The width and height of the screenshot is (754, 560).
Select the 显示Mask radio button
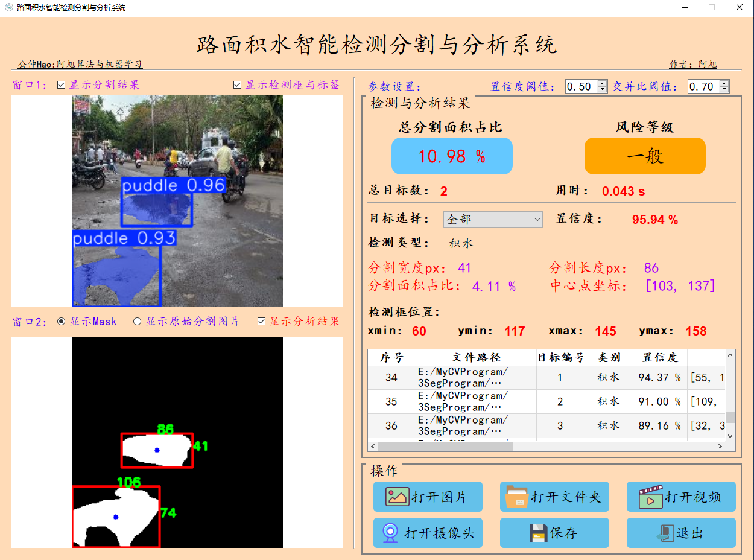pos(61,322)
